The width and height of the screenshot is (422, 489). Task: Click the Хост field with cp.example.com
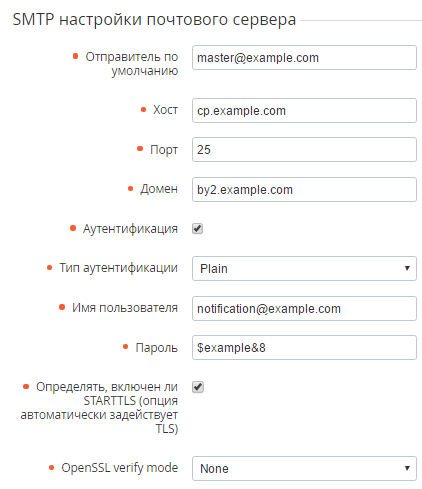tap(304, 110)
